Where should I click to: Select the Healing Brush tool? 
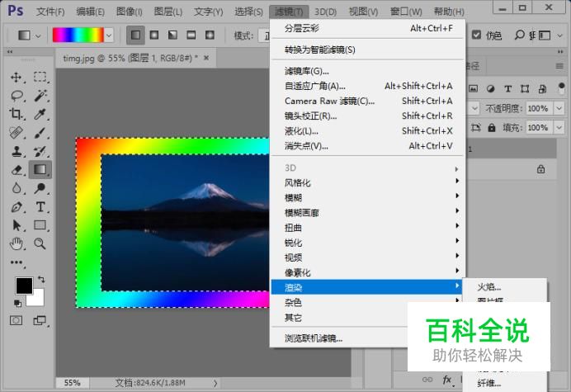click(17, 133)
